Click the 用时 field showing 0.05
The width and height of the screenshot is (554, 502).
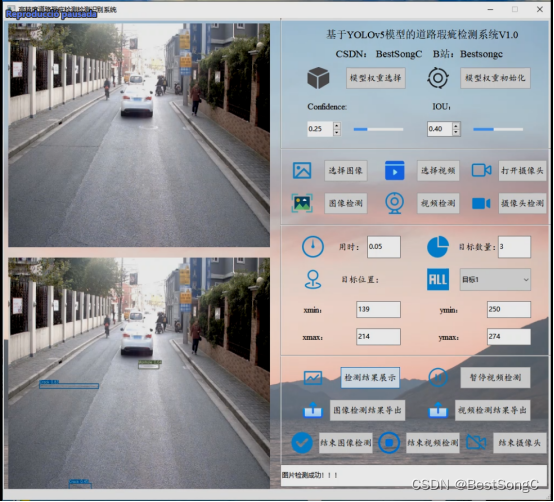[384, 247]
